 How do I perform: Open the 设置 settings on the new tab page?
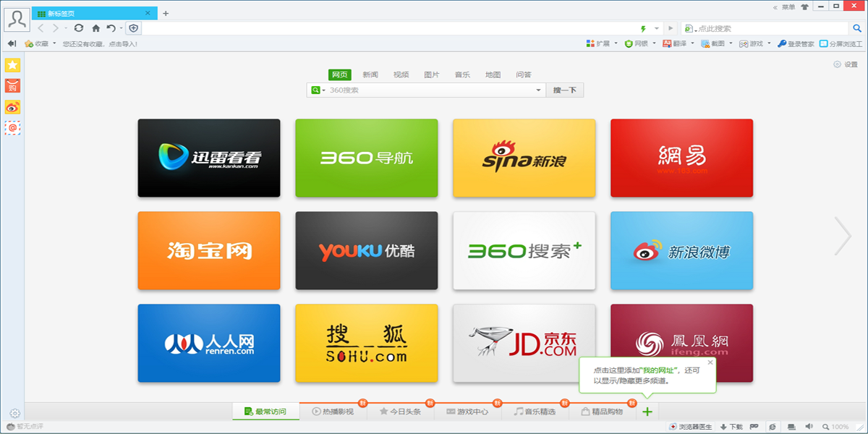[846, 64]
